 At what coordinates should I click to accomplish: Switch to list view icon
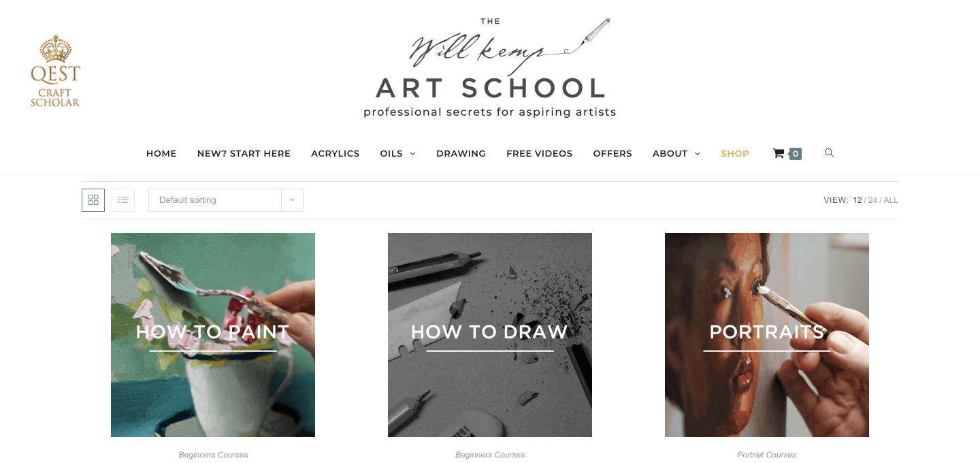point(123,200)
